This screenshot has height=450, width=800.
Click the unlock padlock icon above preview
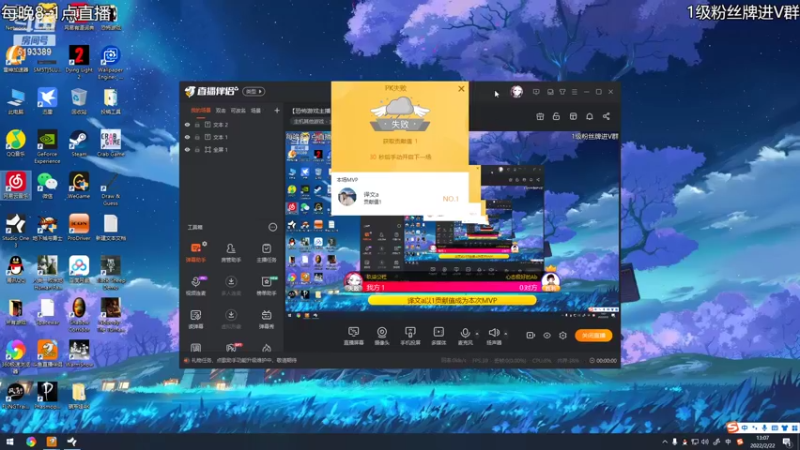point(556,116)
